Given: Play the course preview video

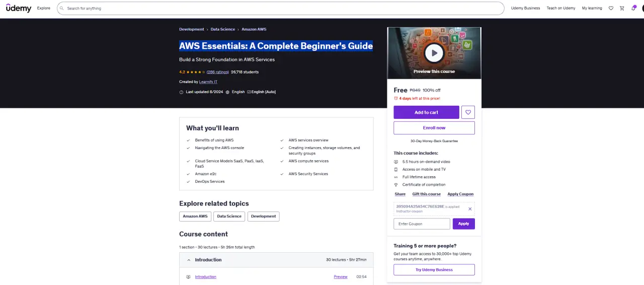Looking at the screenshot, I should (434, 53).
